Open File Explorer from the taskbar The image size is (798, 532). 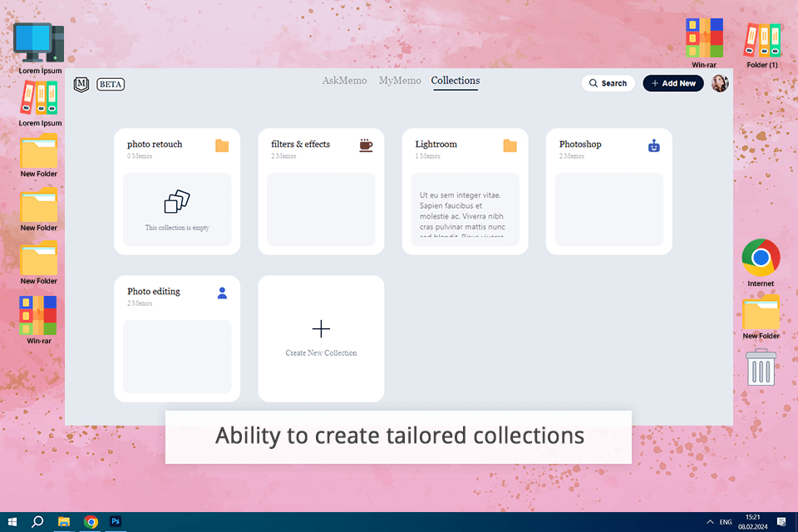[64, 522]
